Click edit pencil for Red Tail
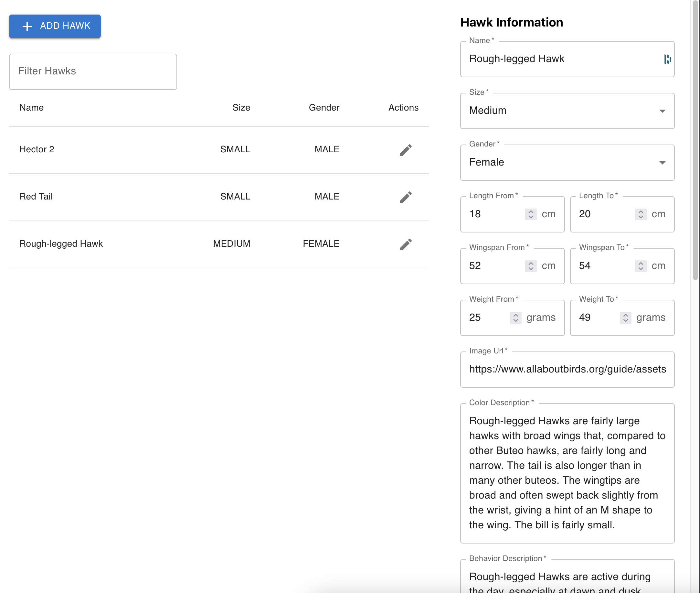Screen dimensions: 700x593 (x=406, y=197)
